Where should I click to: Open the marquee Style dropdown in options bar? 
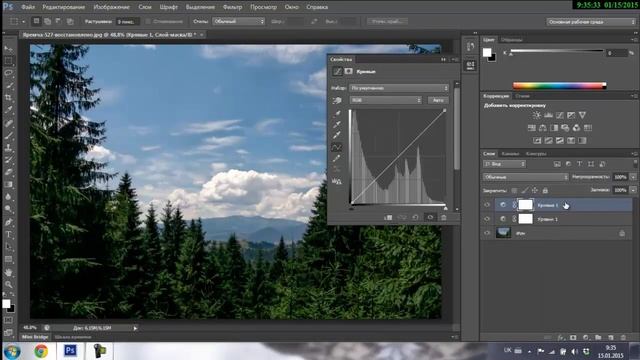click(x=238, y=21)
